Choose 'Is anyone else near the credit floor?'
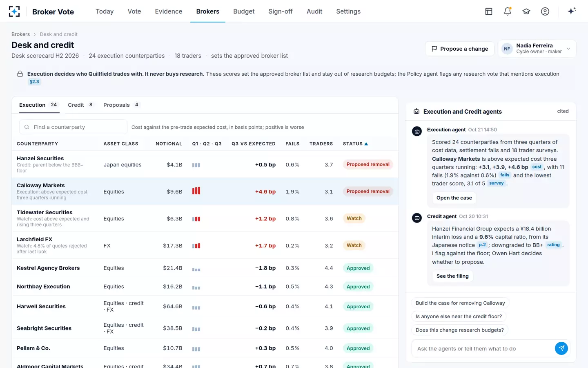 point(459,316)
